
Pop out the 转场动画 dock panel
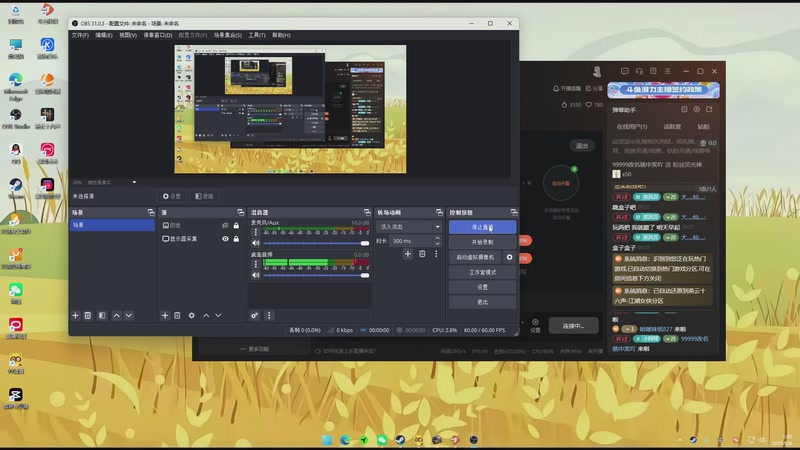point(439,212)
